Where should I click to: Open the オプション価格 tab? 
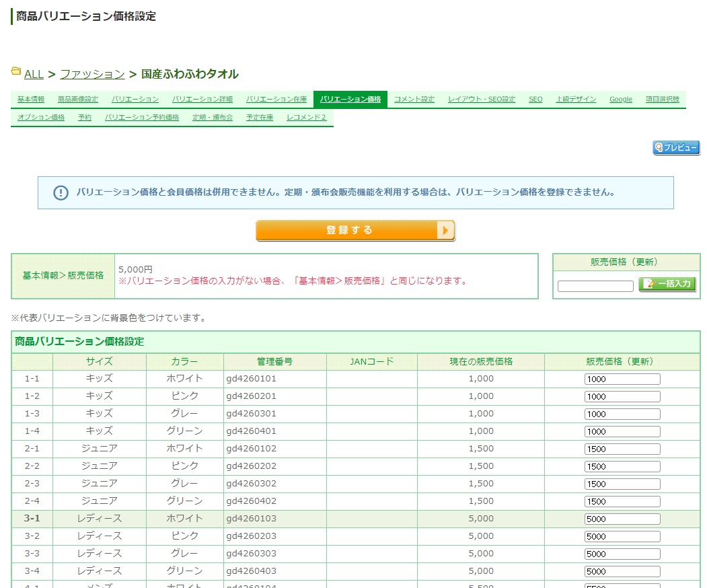tap(41, 117)
